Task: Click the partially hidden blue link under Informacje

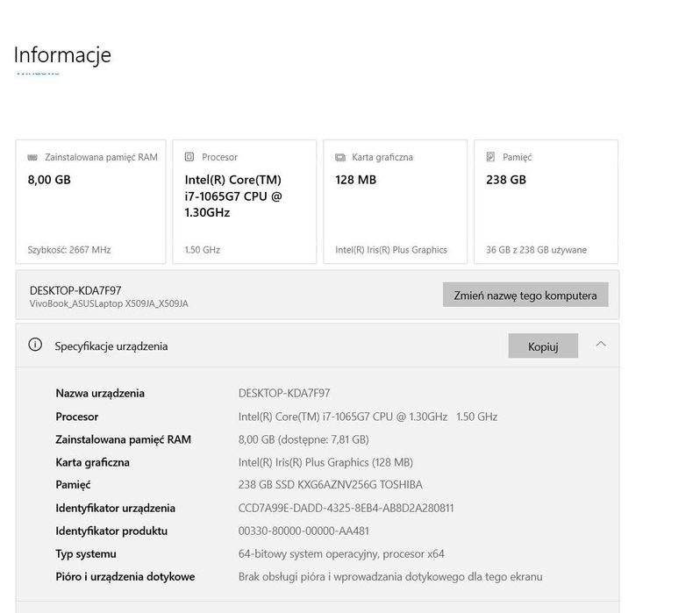Action: [38, 74]
